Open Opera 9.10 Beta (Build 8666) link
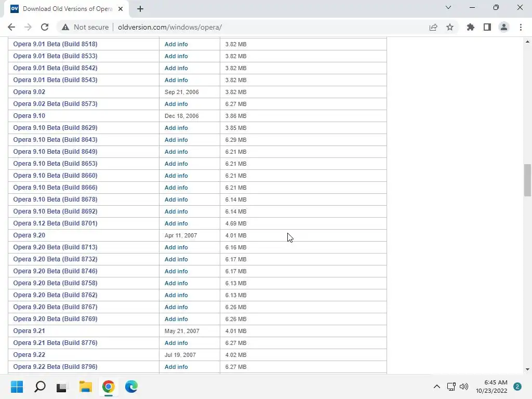The image size is (532, 399). click(x=55, y=187)
